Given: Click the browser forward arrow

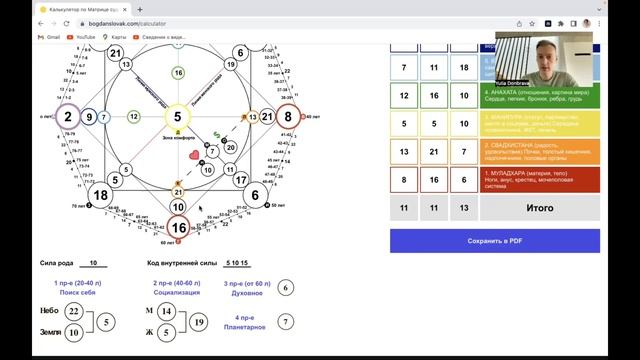Looking at the screenshot, I should [53, 24].
